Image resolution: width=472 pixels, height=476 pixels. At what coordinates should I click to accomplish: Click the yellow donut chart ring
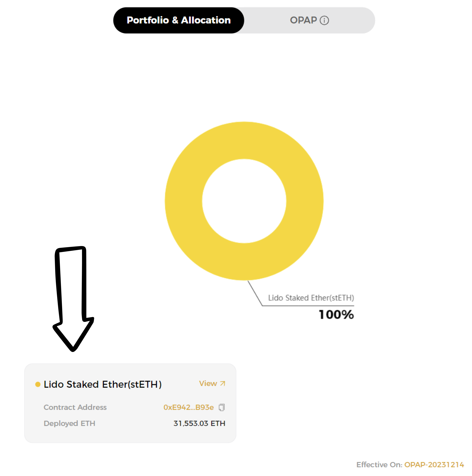coord(244,140)
